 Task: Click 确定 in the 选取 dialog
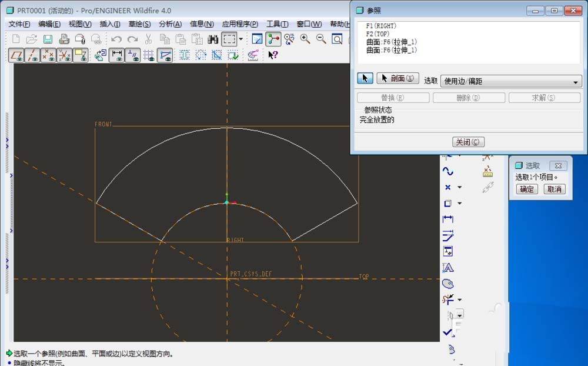coord(526,189)
